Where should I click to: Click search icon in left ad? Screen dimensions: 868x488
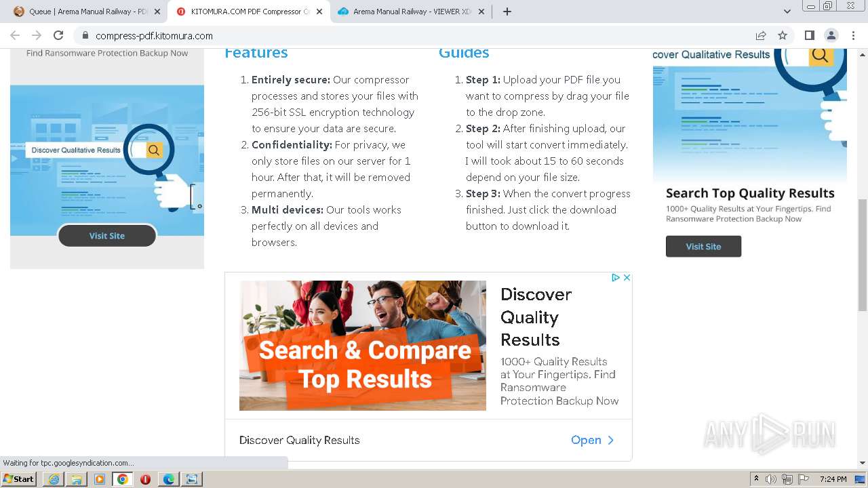coord(154,150)
